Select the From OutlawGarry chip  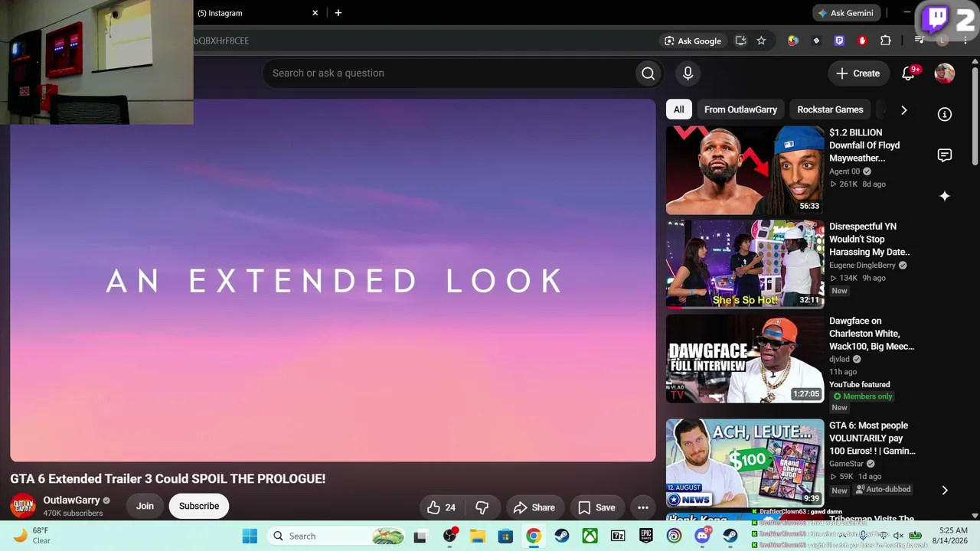coord(740,109)
